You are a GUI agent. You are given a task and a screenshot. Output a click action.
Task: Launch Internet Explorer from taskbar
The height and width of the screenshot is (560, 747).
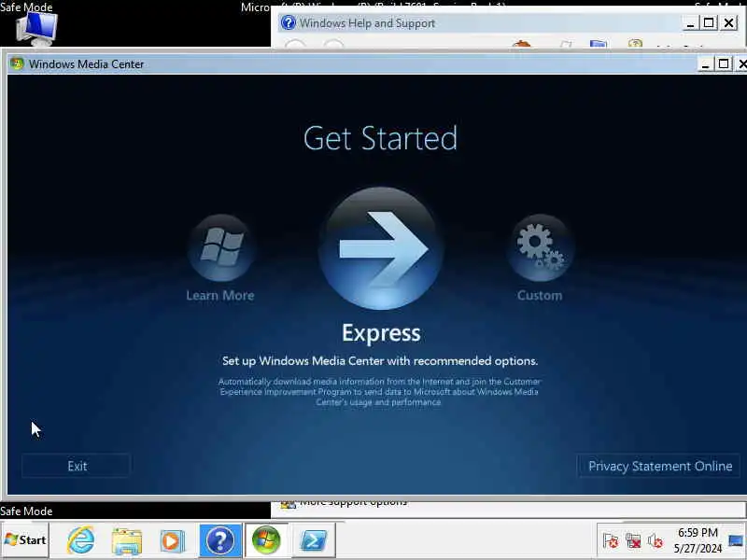click(80, 540)
